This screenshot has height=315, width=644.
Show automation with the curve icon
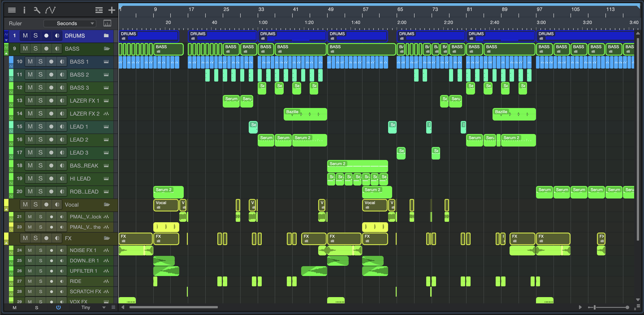pyautogui.click(x=50, y=10)
